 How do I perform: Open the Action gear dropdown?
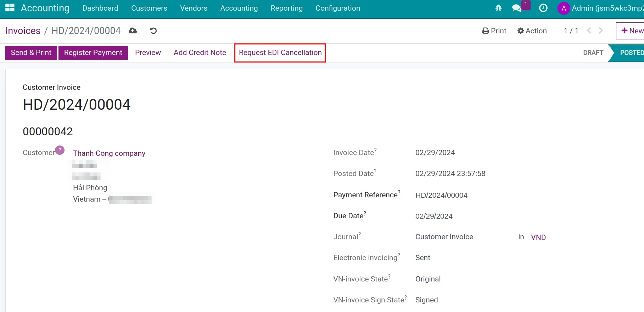pyautogui.click(x=532, y=31)
